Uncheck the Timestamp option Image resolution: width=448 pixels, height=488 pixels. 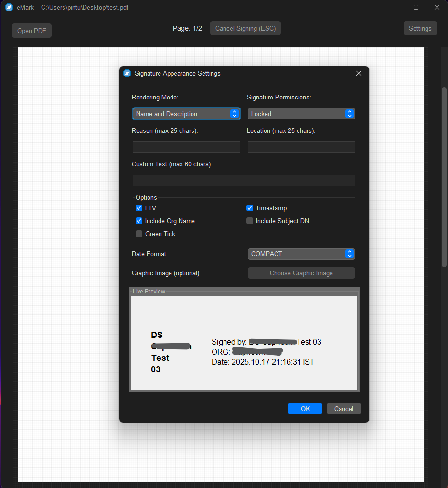pyautogui.click(x=249, y=208)
